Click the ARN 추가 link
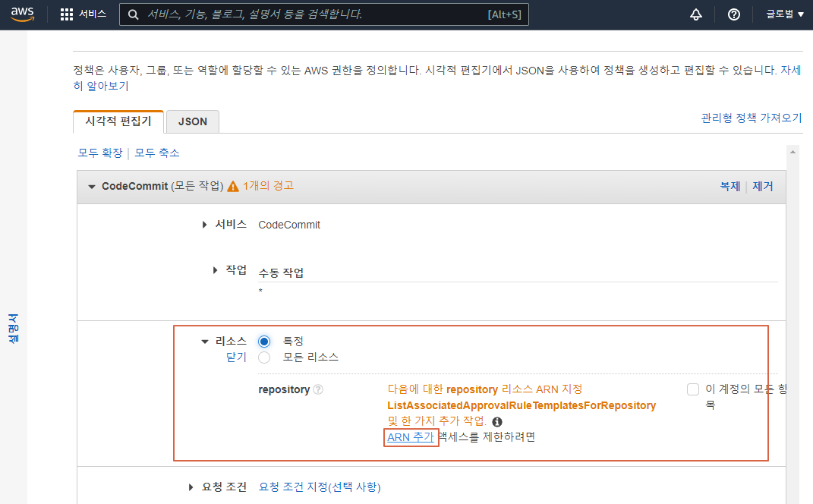Image resolution: width=813 pixels, height=504 pixels. 411,437
